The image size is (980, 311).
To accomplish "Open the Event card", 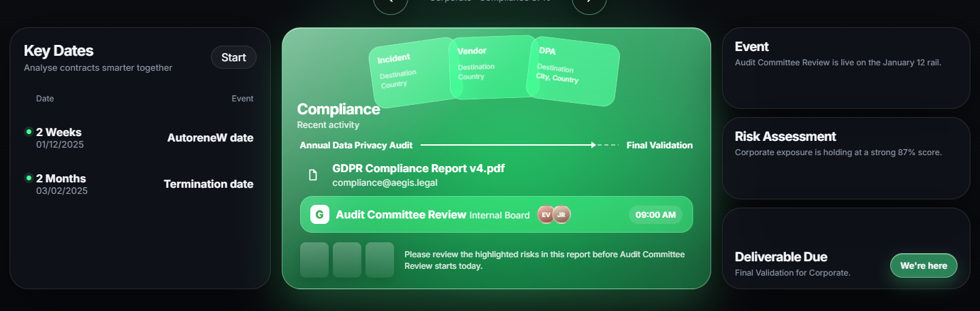I will pos(846,68).
